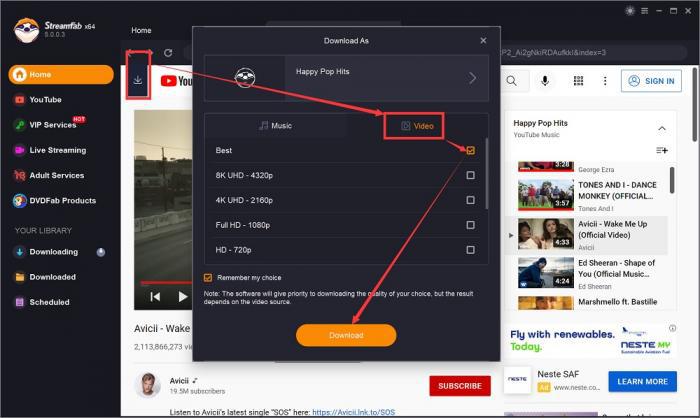The image size is (700, 418).
Task: Click the voice search microphone icon
Action: pos(545,81)
